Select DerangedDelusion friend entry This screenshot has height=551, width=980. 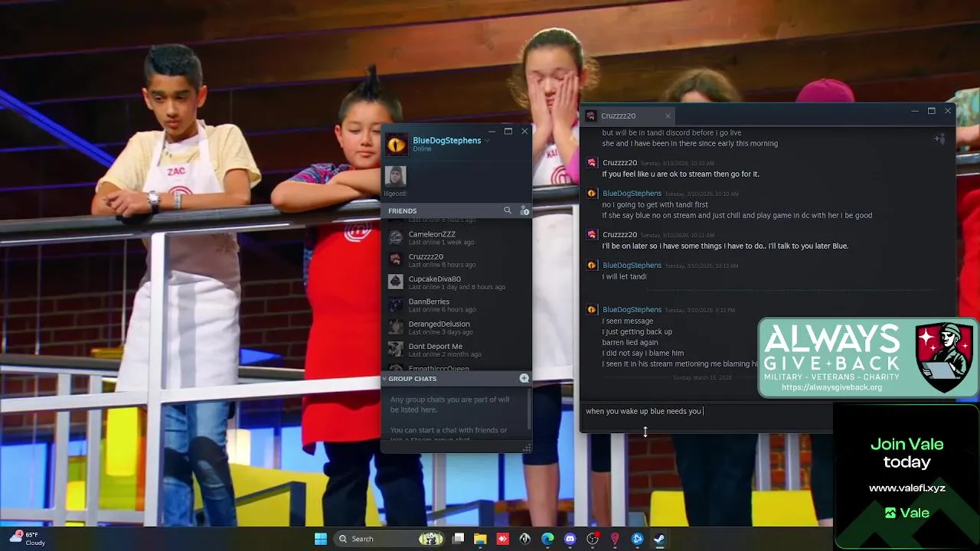pos(456,327)
